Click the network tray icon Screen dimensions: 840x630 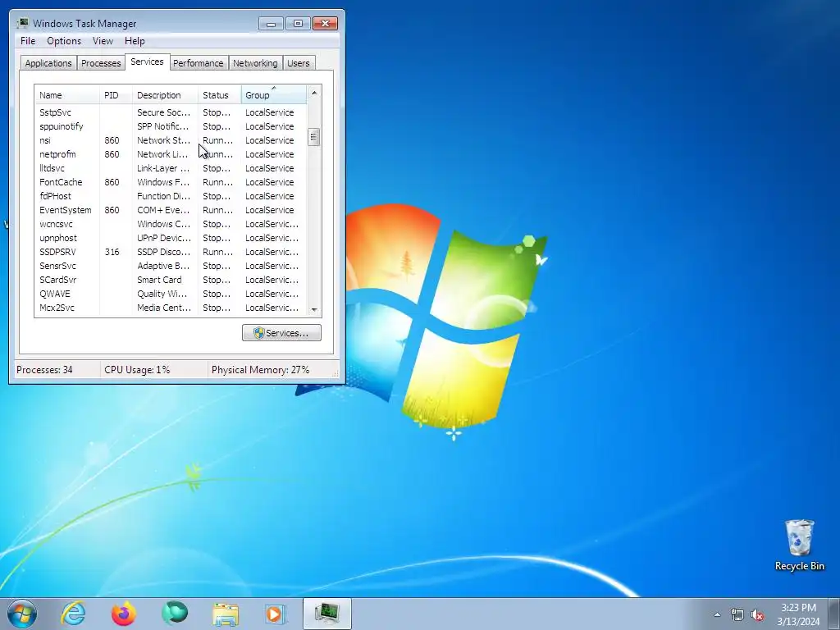737,615
